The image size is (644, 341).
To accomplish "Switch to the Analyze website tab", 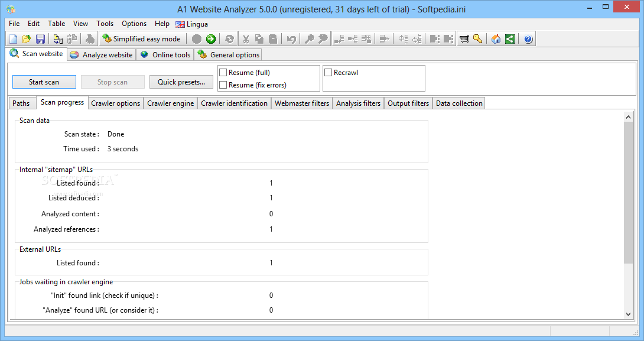I will point(102,54).
